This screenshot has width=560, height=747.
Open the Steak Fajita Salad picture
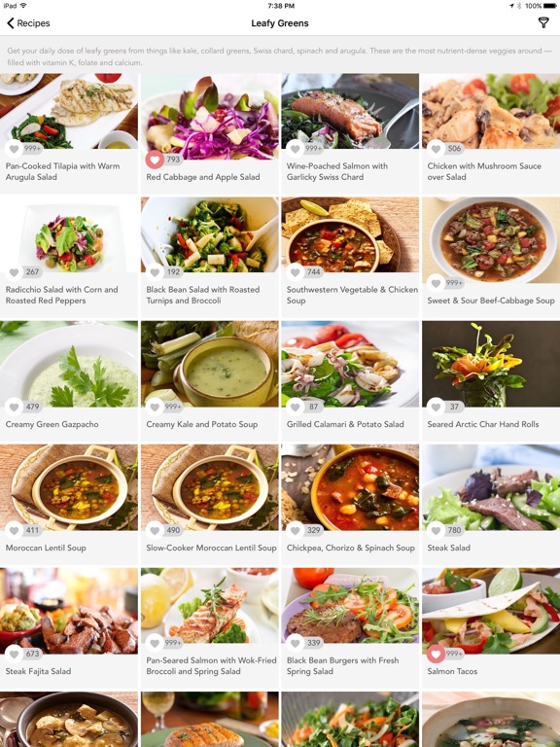pos(69,611)
